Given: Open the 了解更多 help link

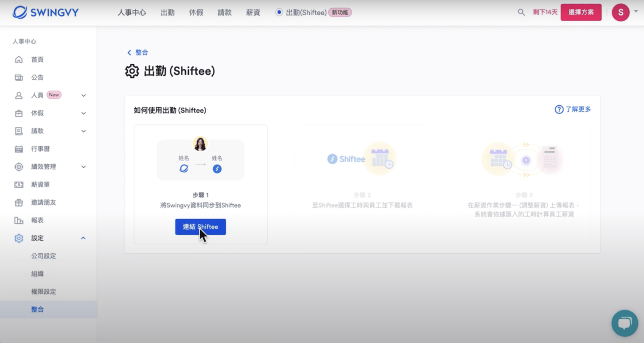Looking at the screenshot, I should point(573,109).
